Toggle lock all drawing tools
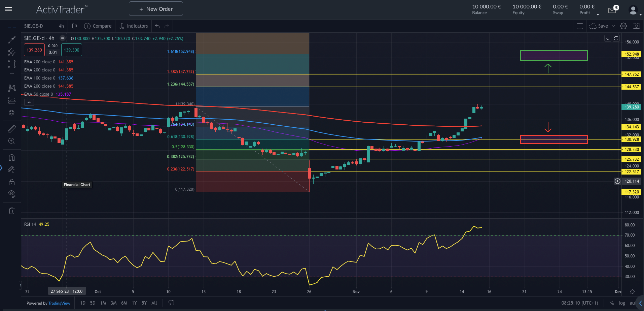The height and width of the screenshot is (311, 644). tap(12, 182)
